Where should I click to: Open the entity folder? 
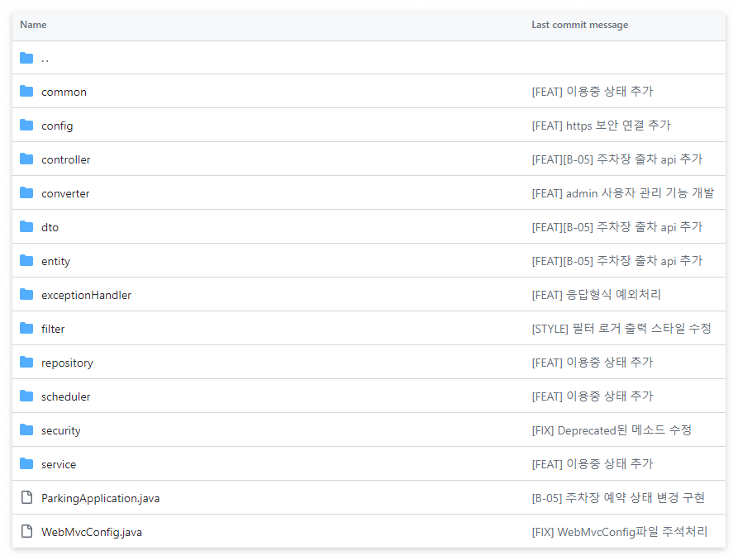pyautogui.click(x=55, y=262)
